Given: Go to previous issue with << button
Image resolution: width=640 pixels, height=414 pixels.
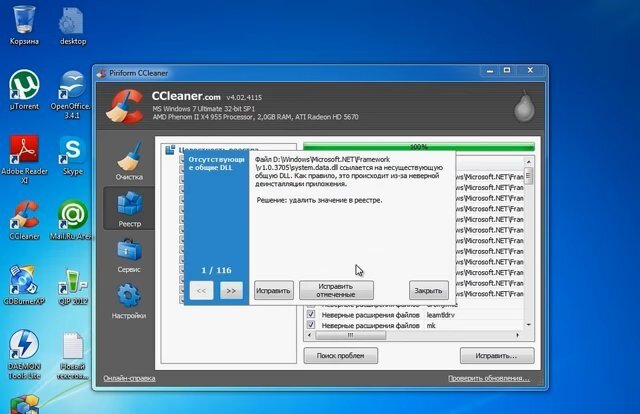Looking at the screenshot, I should pyautogui.click(x=201, y=291).
